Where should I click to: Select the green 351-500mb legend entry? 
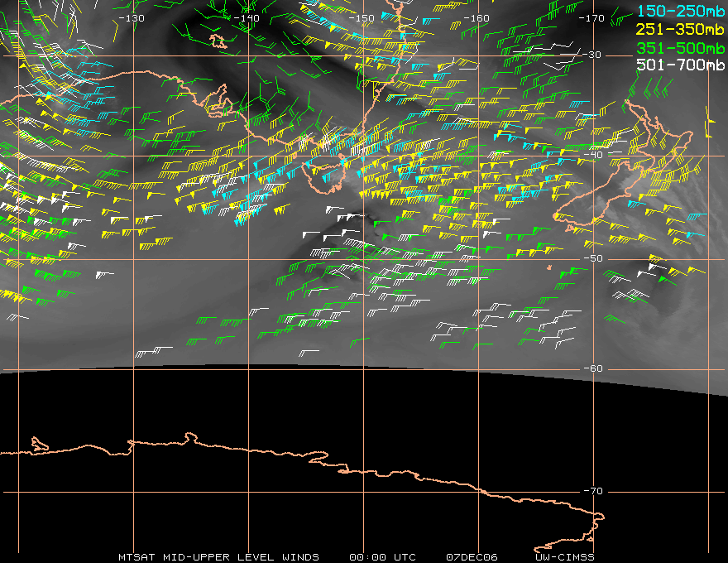pyautogui.click(x=682, y=47)
